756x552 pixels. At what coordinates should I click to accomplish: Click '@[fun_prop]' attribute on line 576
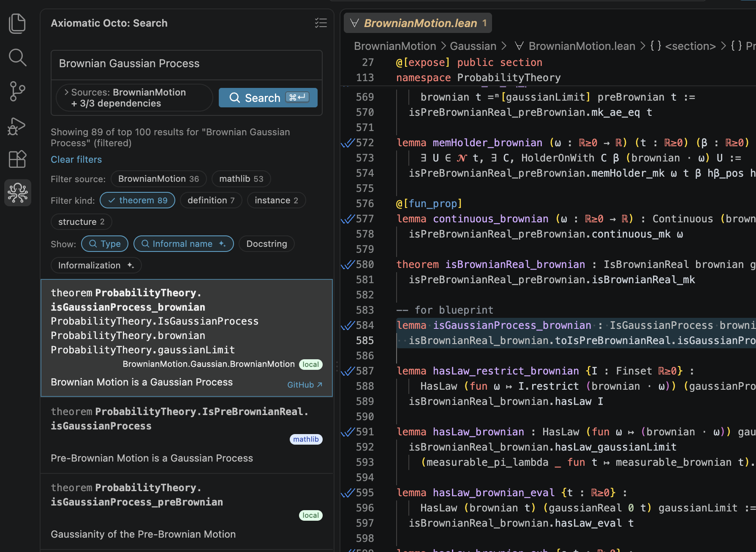[x=429, y=204]
